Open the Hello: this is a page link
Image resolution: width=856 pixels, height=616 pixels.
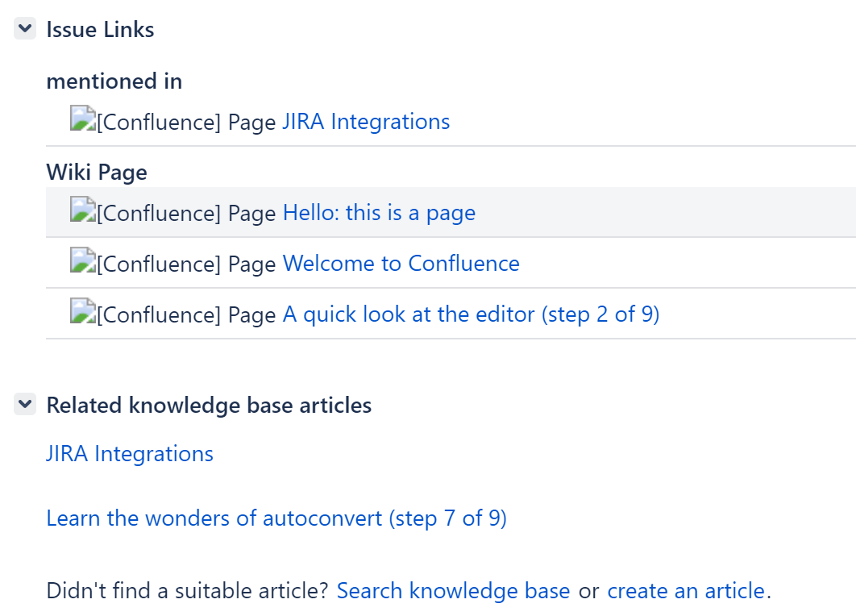(x=379, y=213)
